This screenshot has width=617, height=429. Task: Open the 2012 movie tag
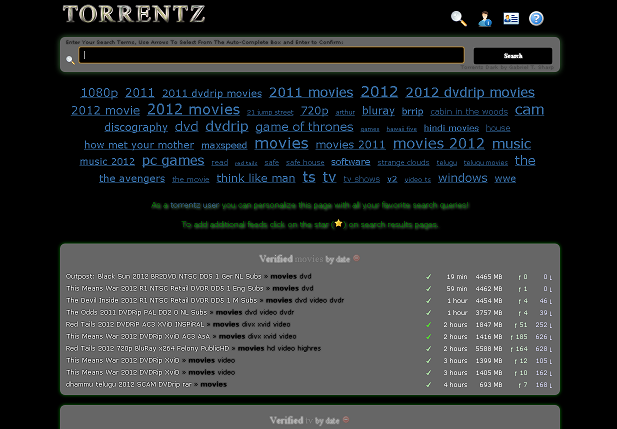(105, 110)
